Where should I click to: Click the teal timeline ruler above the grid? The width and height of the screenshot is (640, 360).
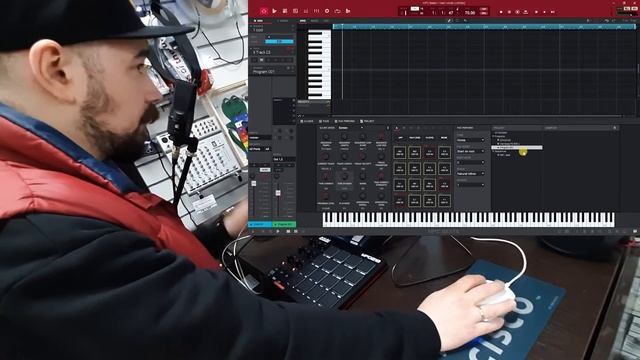(x=484, y=27)
